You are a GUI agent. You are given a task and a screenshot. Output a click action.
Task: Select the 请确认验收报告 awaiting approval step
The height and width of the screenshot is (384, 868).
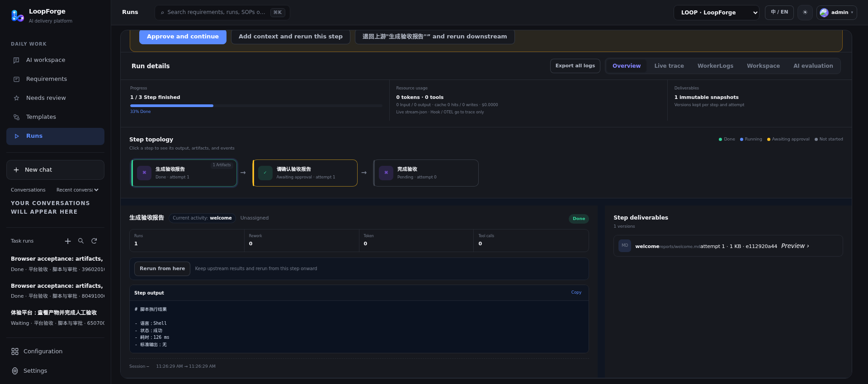coord(305,173)
